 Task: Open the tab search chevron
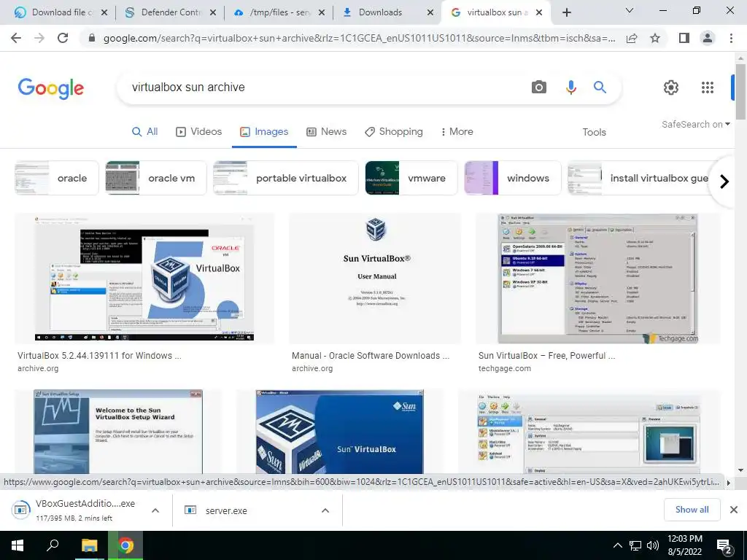point(630,10)
